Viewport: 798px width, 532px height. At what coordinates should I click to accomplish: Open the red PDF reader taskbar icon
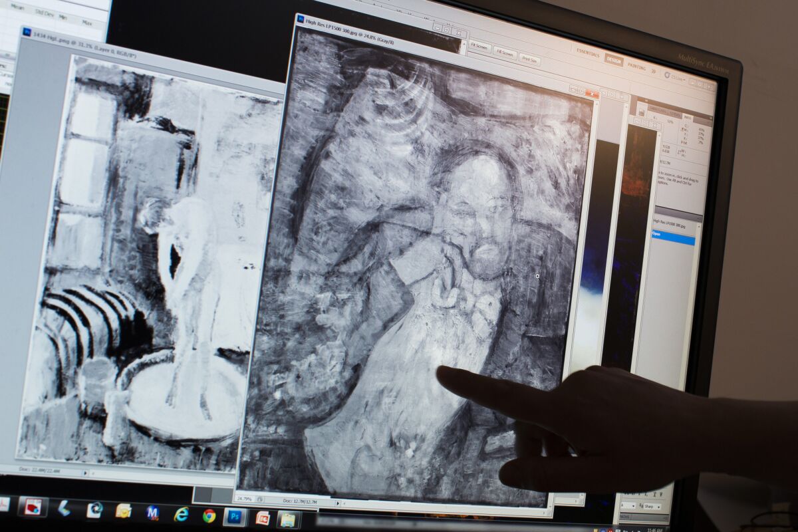tap(4, 505)
